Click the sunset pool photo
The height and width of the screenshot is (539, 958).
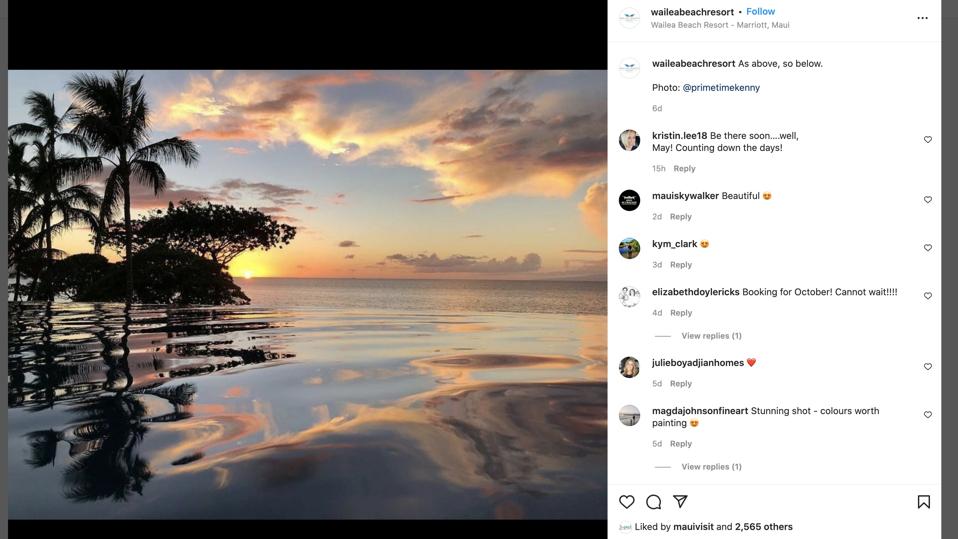click(x=308, y=294)
